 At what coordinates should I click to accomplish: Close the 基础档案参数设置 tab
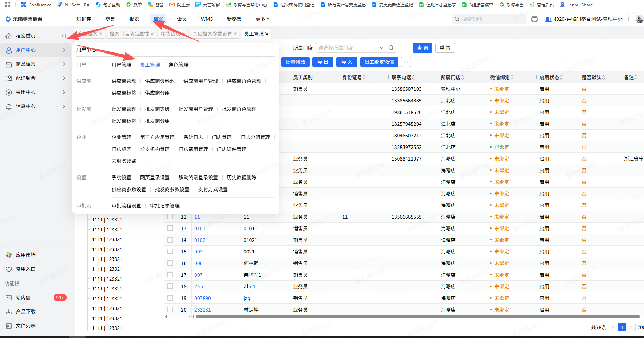click(x=235, y=34)
